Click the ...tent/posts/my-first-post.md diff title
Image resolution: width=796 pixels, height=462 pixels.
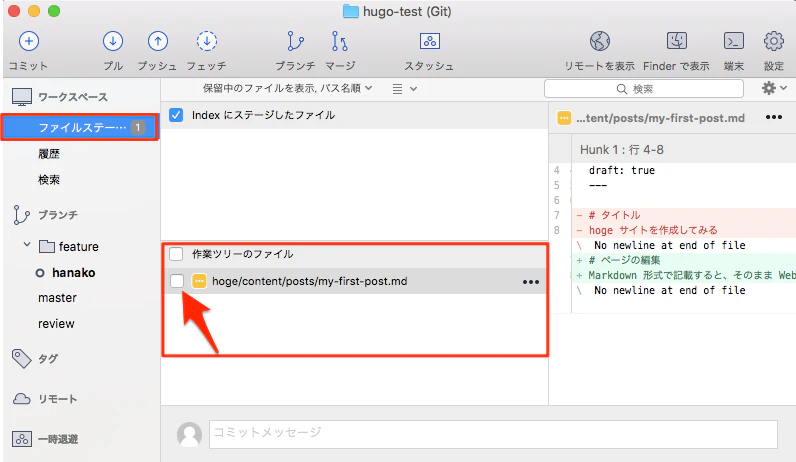click(x=660, y=118)
